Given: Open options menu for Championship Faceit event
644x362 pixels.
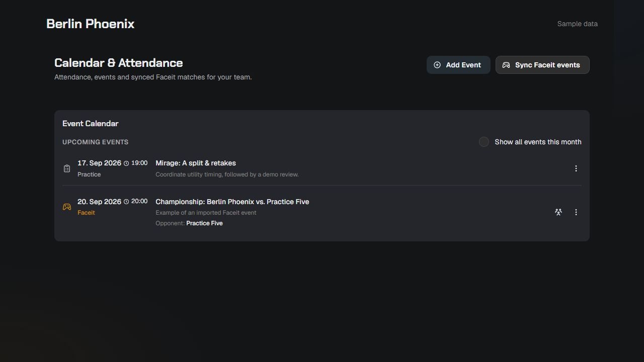Looking at the screenshot, I should pyautogui.click(x=576, y=212).
